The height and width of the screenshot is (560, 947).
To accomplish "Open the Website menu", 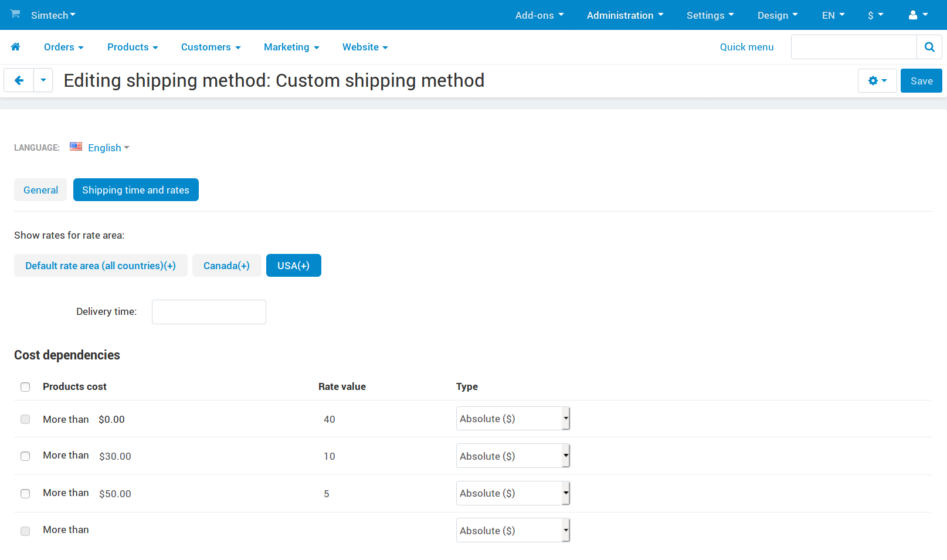I will click(x=365, y=47).
